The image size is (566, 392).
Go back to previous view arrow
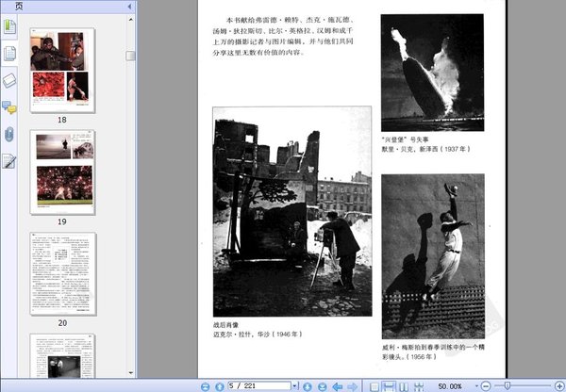point(338,386)
